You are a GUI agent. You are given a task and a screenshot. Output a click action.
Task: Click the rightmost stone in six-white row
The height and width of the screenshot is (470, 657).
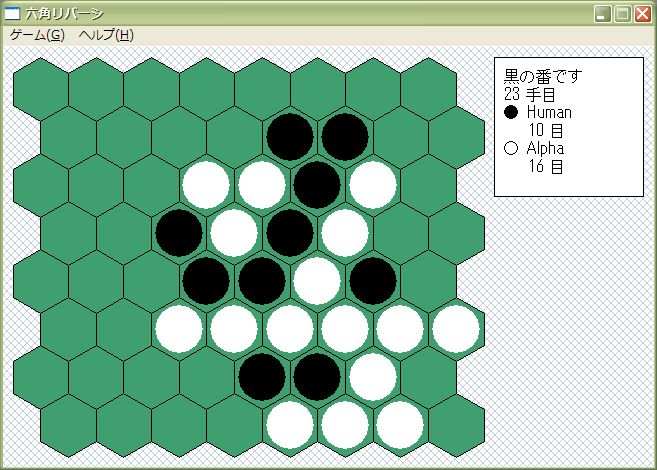click(456, 329)
